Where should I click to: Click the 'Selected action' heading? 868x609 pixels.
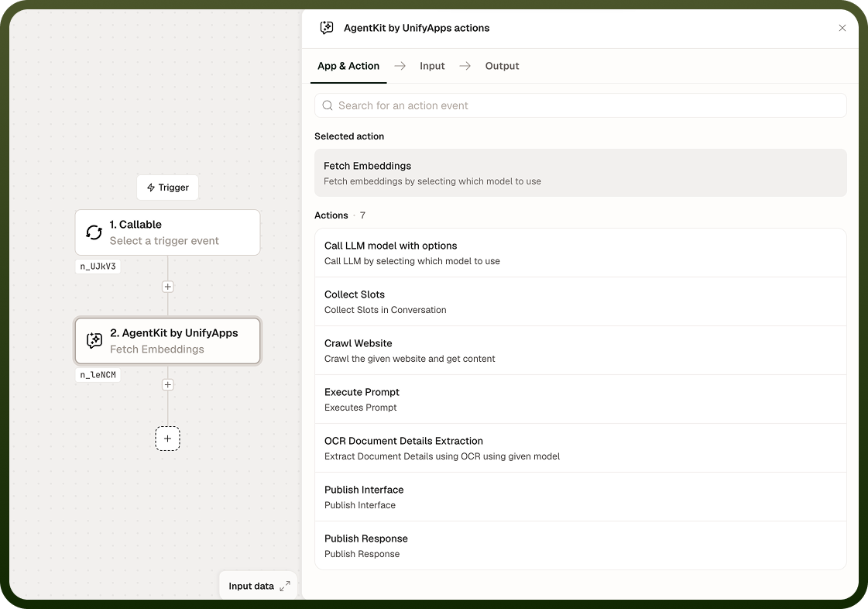pos(349,136)
